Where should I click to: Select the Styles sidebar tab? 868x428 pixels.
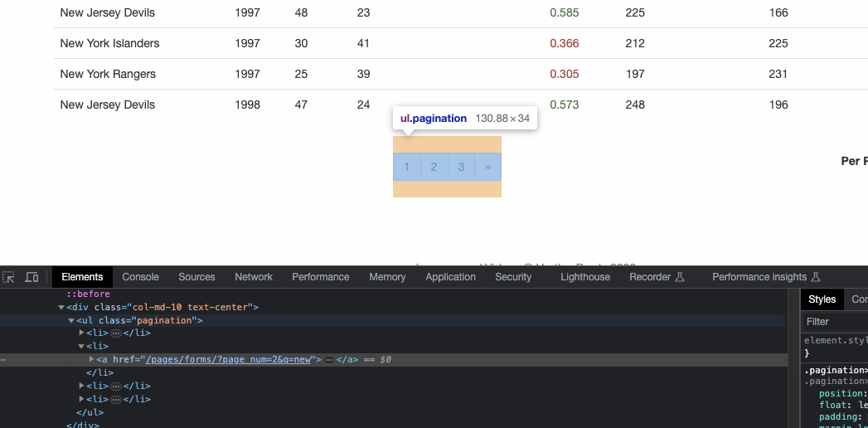pyautogui.click(x=822, y=299)
